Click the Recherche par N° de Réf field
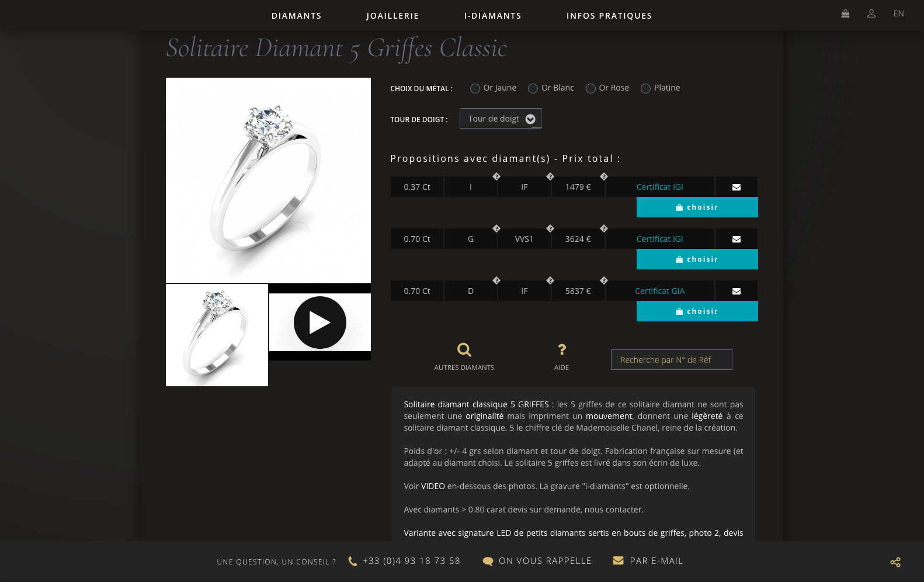 [x=672, y=360]
